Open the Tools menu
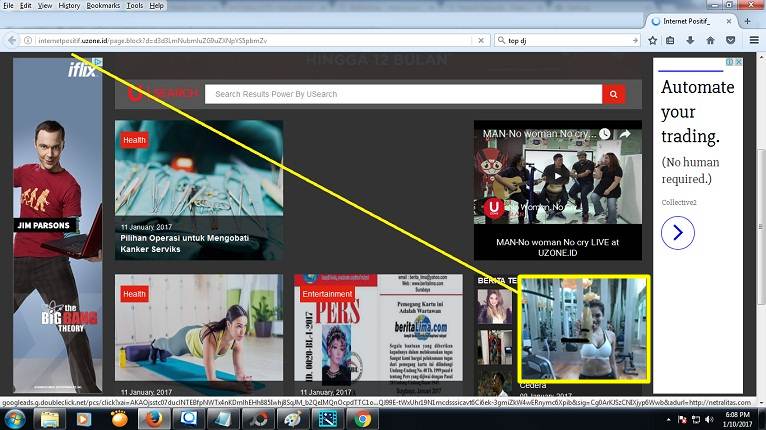The height and width of the screenshot is (430, 766). [x=135, y=5]
